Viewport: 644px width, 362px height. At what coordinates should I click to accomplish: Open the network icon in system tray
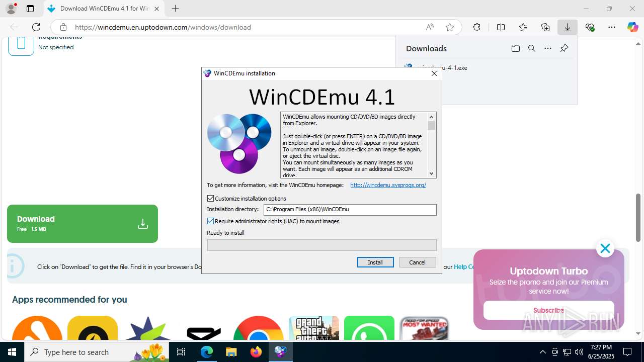pyautogui.click(x=567, y=352)
